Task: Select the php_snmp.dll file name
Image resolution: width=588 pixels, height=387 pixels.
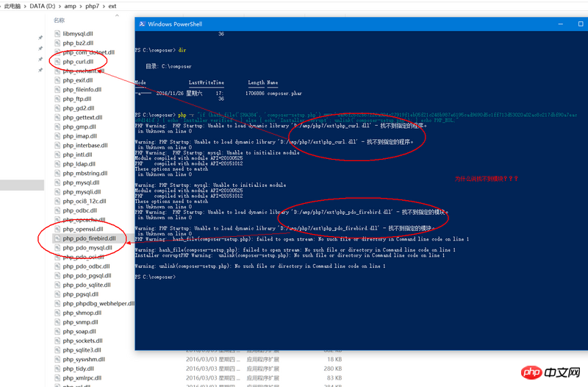Action: tap(81, 322)
